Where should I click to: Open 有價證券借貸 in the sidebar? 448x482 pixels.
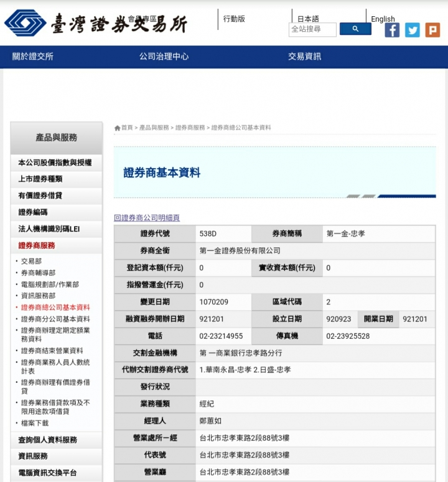tap(57, 196)
